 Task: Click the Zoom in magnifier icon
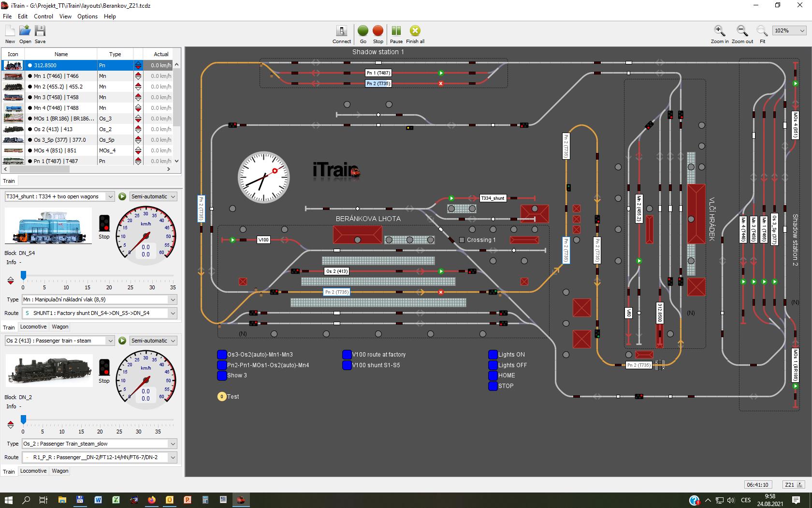point(719,31)
